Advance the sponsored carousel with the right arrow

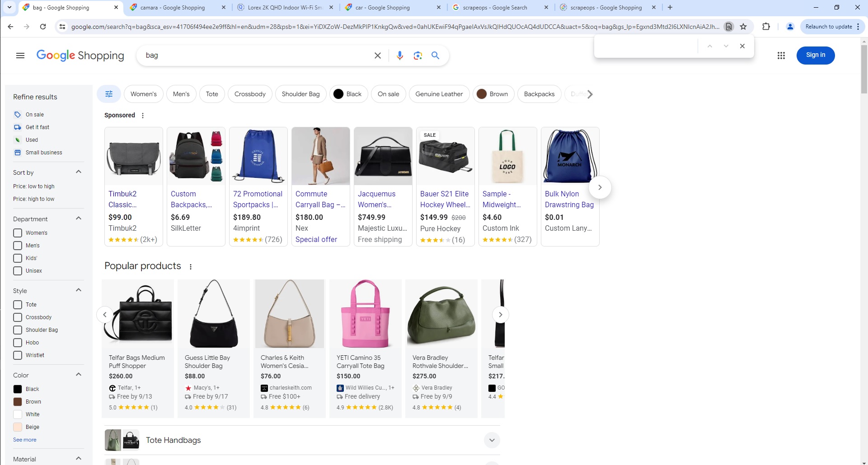coord(600,187)
